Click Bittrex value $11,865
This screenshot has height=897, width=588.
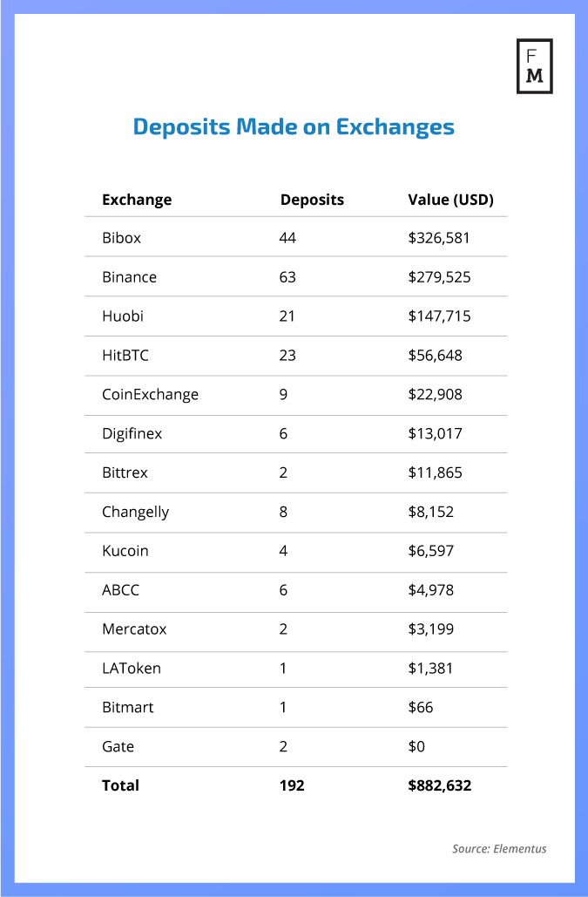[x=435, y=472]
